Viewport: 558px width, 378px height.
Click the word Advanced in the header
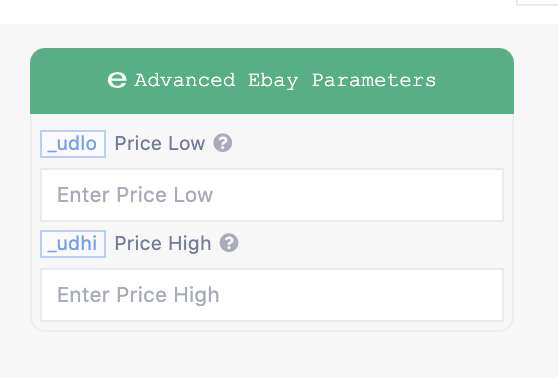coord(185,80)
